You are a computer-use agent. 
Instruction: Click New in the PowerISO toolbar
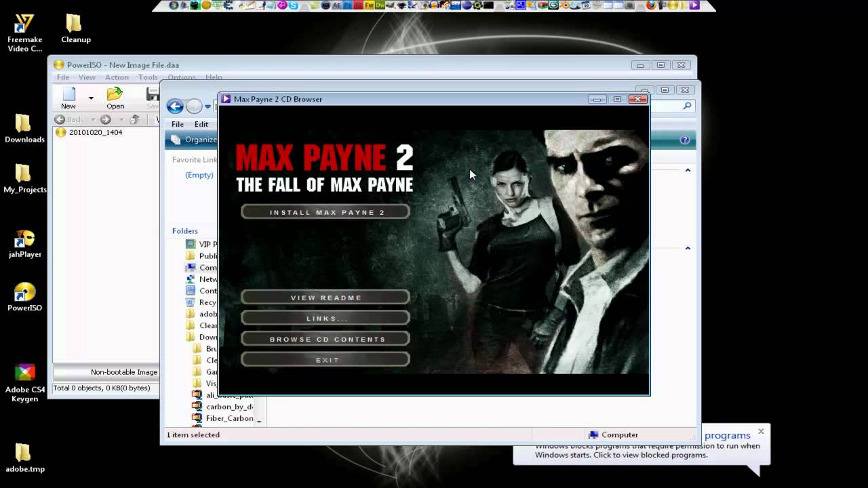pyautogui.click(x=68, y=98)
